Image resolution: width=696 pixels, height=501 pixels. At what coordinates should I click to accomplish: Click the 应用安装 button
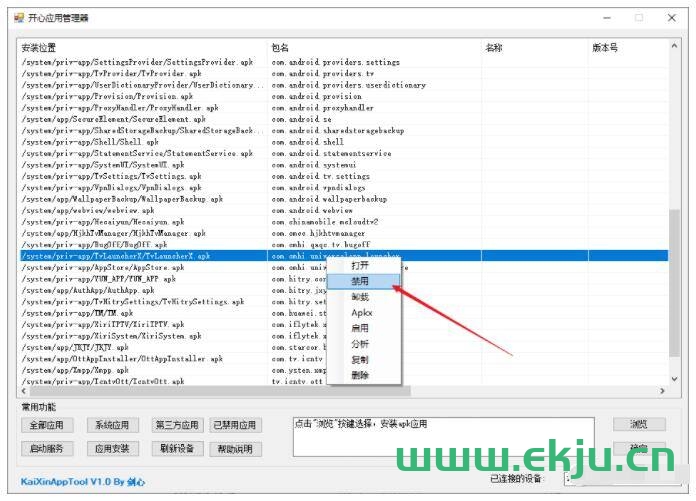coord(111,448)
